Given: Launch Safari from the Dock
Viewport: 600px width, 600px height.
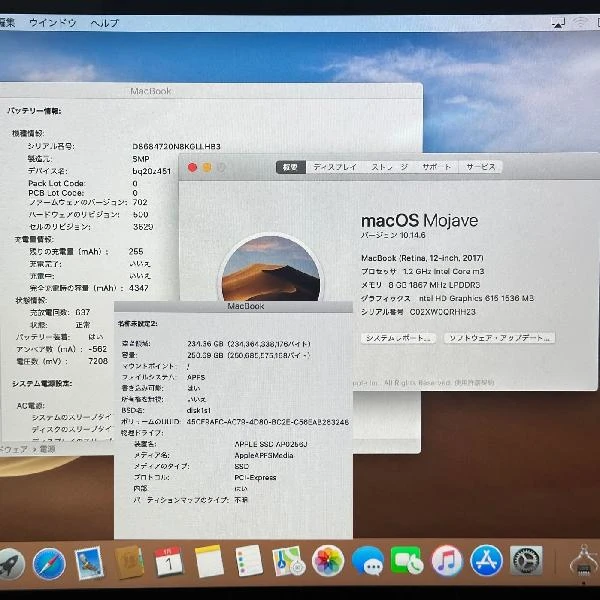Looking at the screenshot, I should pos(49,563).
